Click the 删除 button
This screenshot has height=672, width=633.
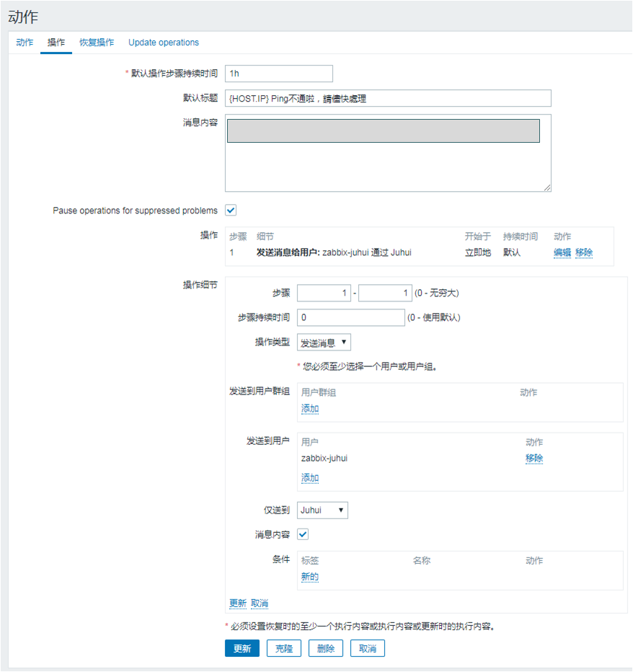(325, 648)
